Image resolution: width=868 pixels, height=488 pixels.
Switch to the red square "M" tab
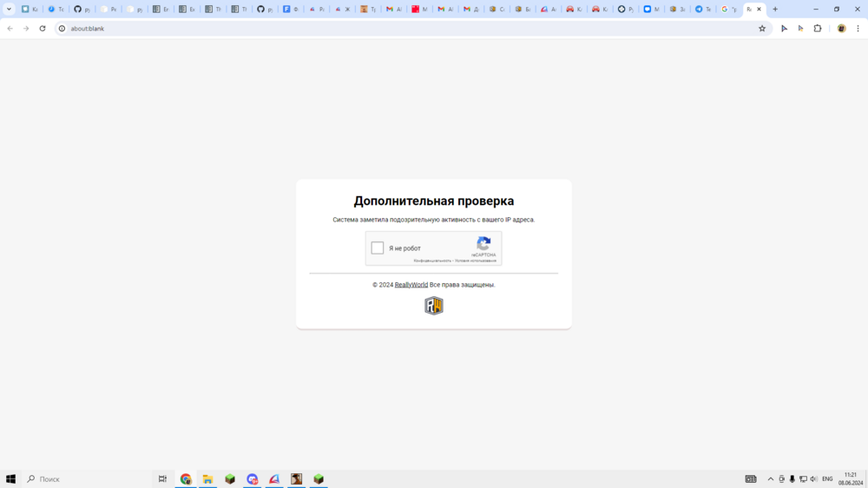[419, 9]
